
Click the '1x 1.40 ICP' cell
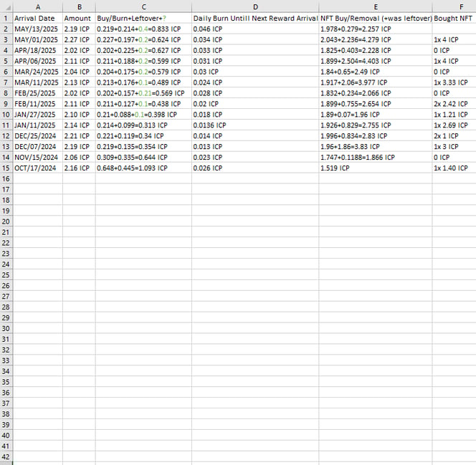pyautogui.click(x=454, y=168)
